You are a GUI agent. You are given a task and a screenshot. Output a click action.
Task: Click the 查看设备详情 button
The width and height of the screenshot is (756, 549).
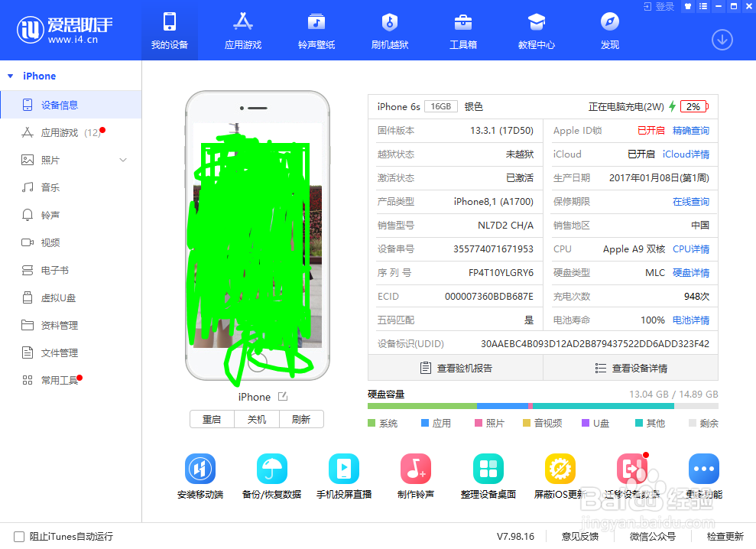pos(631,368)
